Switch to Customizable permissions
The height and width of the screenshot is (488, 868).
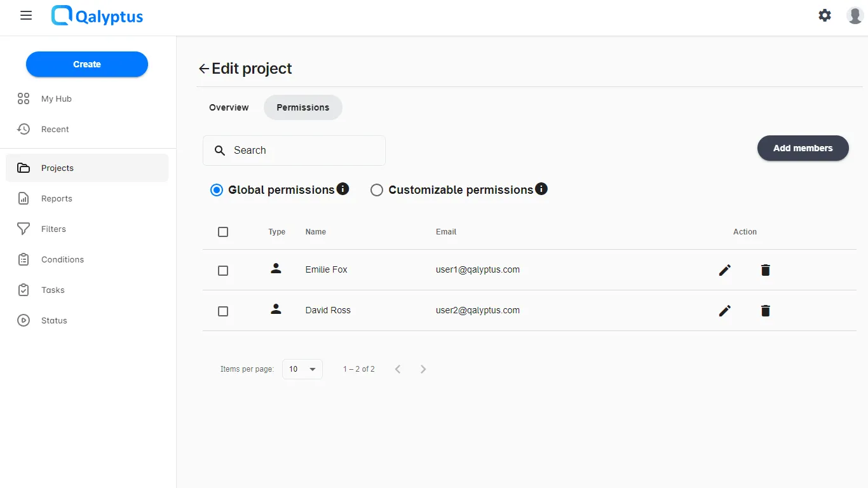click(x=377, y=189)
